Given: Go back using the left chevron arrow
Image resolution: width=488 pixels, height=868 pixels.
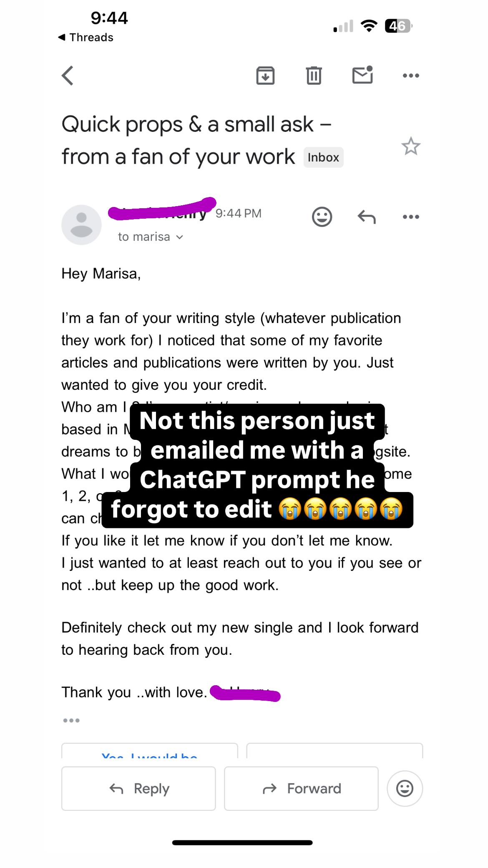Looking at the screenshot, I should pyautogui.click(x=68, y=76).
